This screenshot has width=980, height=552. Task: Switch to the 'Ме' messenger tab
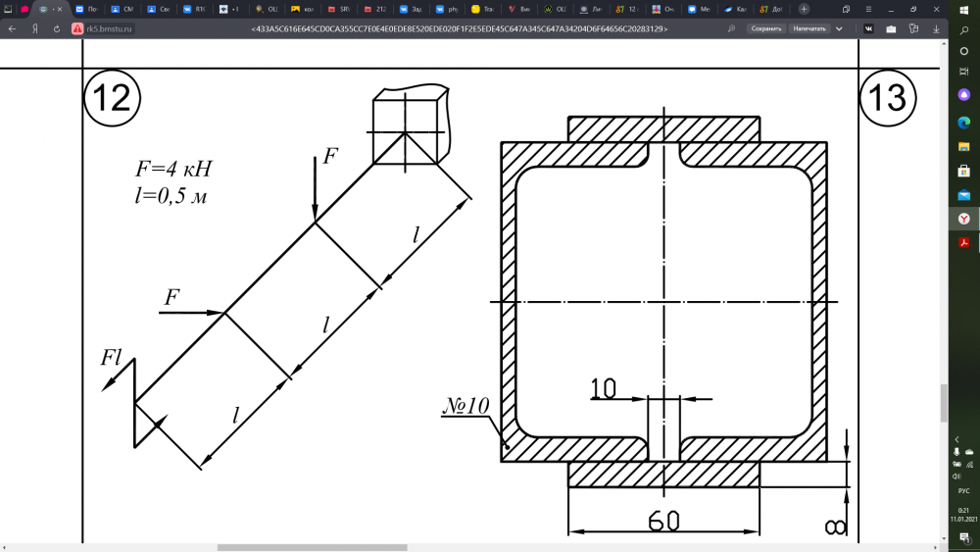click(x=700, y=10)
